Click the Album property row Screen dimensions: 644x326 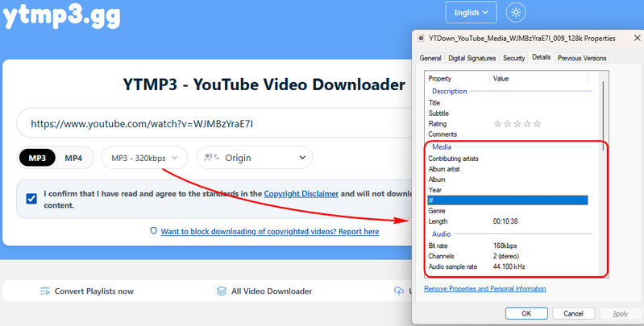click(x=508, y=180)
